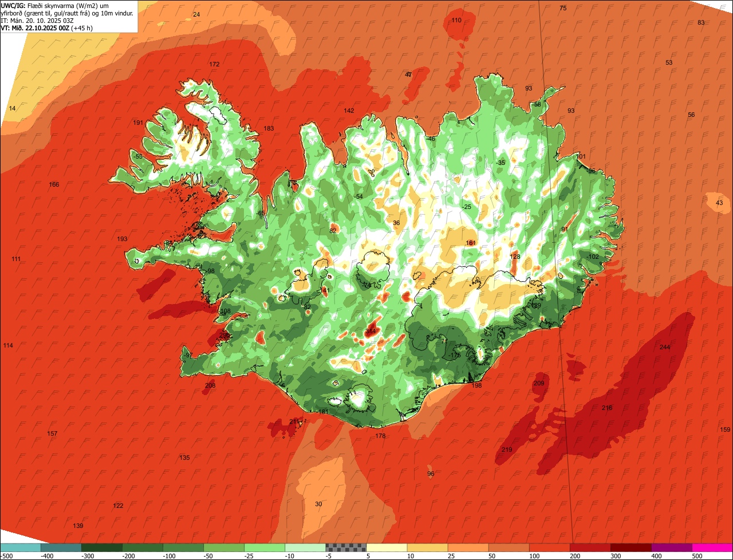
Task: Click the map value 193 west of Snæfellsnes
Action: coord(122,239)
